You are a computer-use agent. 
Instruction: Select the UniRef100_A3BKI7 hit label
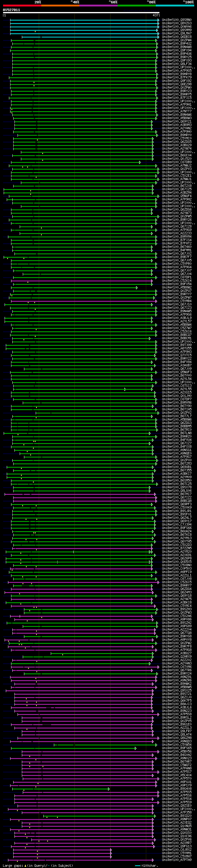(177, 474)
